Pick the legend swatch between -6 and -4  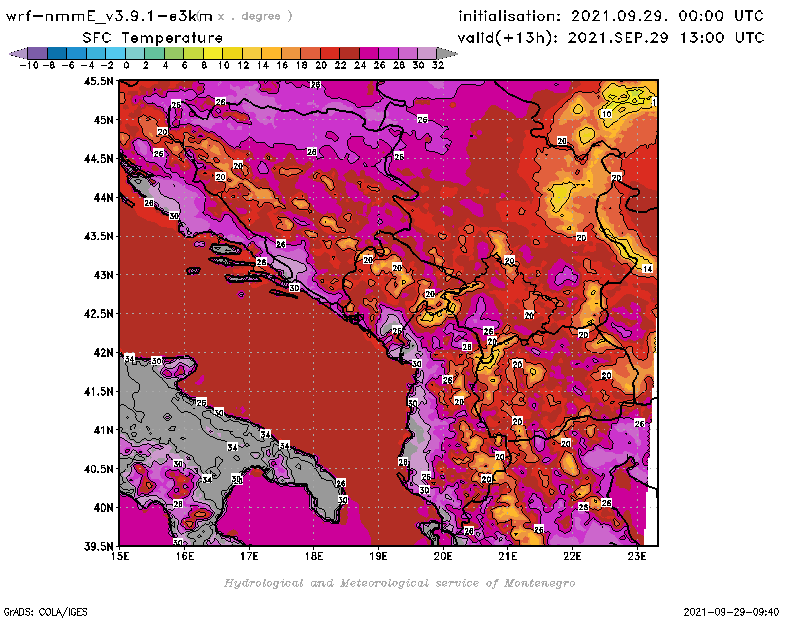pos(77,53)
